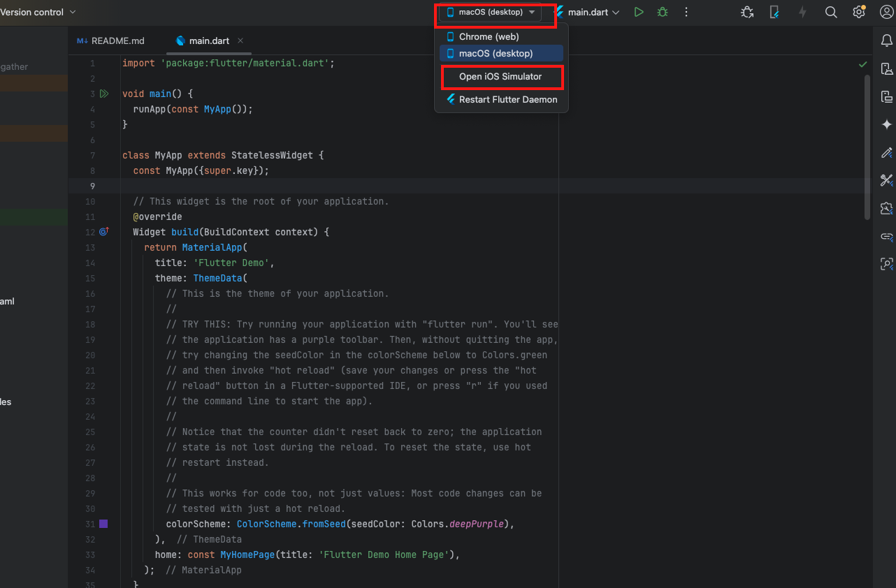The image size is (896, 588).
Task: Click 'runApp(const MyApp());' in the editor
Action: point(193,109)
